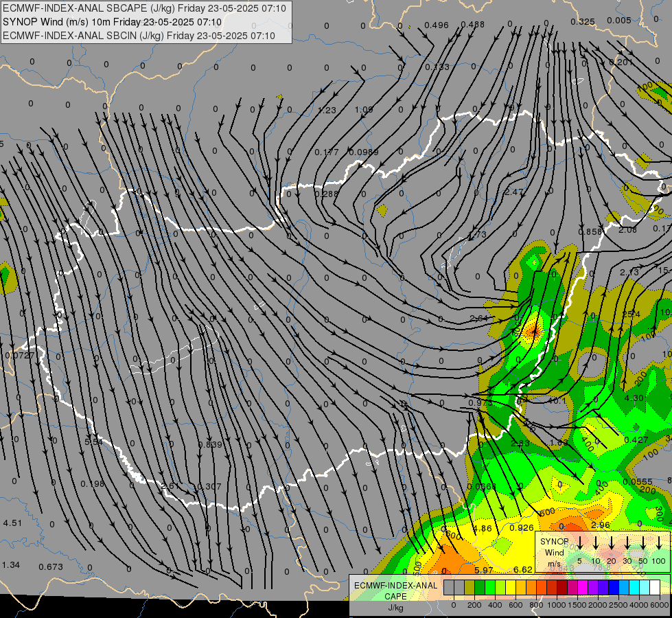Click the wind arrow above 5 m/s
Screen dimensions: 672x618
(579, 543)
